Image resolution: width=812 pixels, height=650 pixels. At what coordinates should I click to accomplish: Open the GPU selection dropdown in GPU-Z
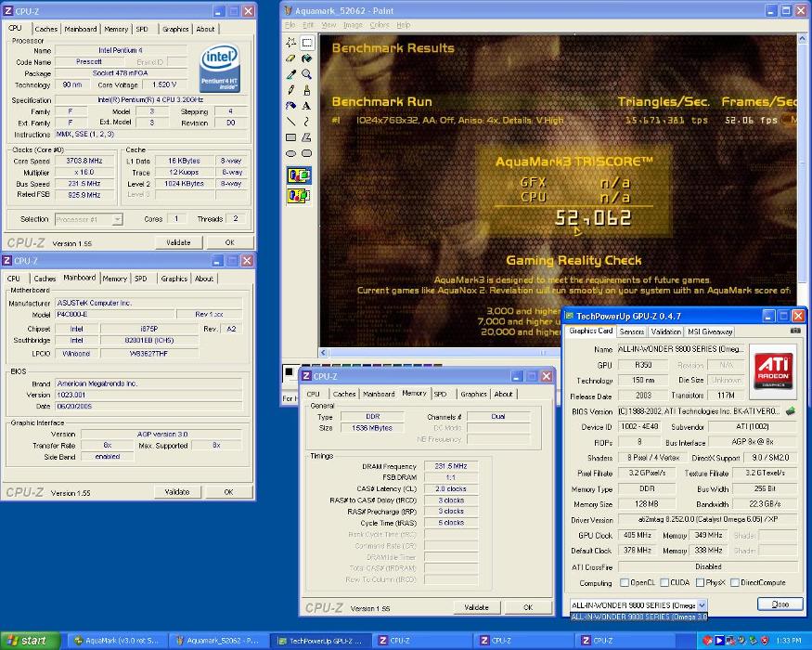pyautogui.click(x=702, y=604)
